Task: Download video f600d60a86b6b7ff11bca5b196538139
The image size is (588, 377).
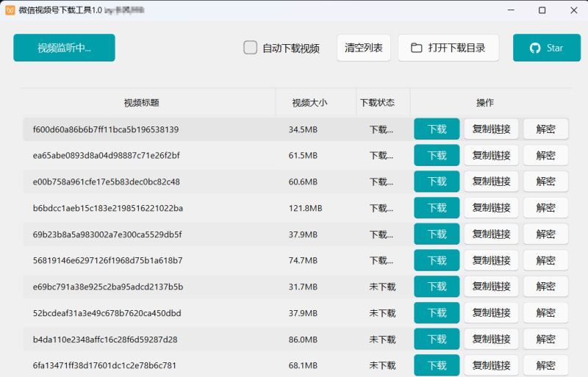Action: tap(437, 129)
